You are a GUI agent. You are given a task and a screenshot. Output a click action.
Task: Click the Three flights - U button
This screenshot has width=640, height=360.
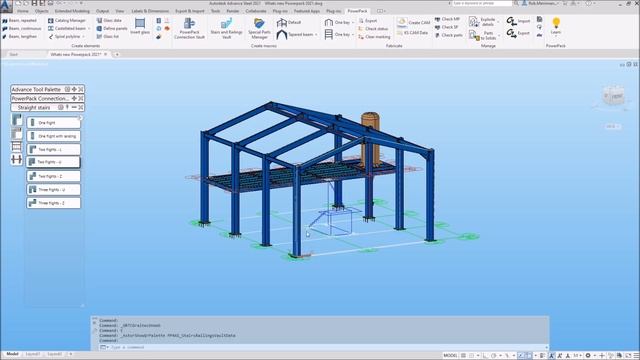53,189
